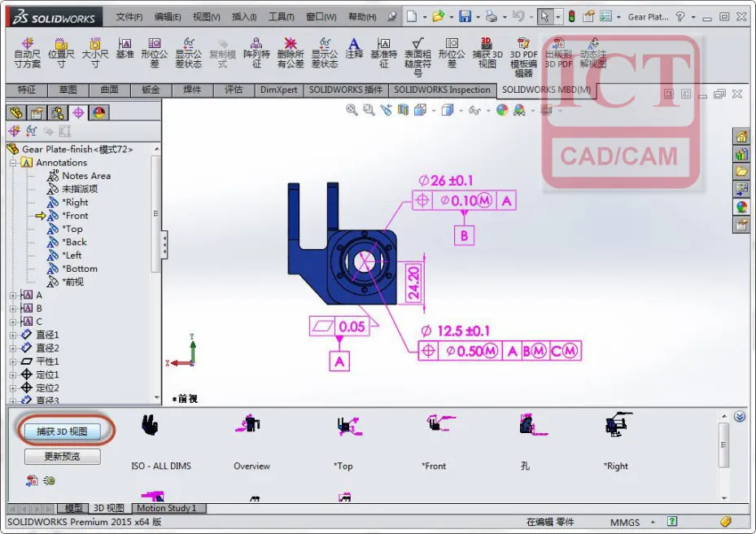
Task: Open Custom Properties in the task pane
Action: coord(741,225)
